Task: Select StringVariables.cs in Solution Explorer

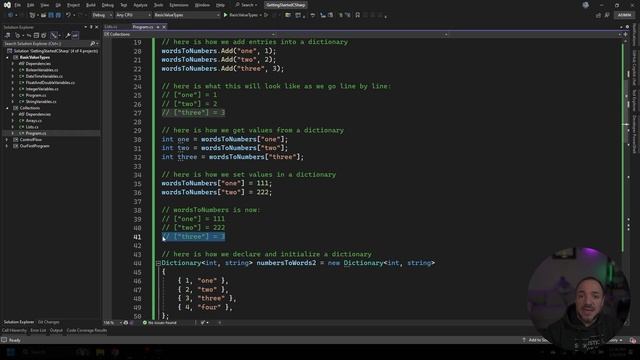Action: [x=40, y=102]
